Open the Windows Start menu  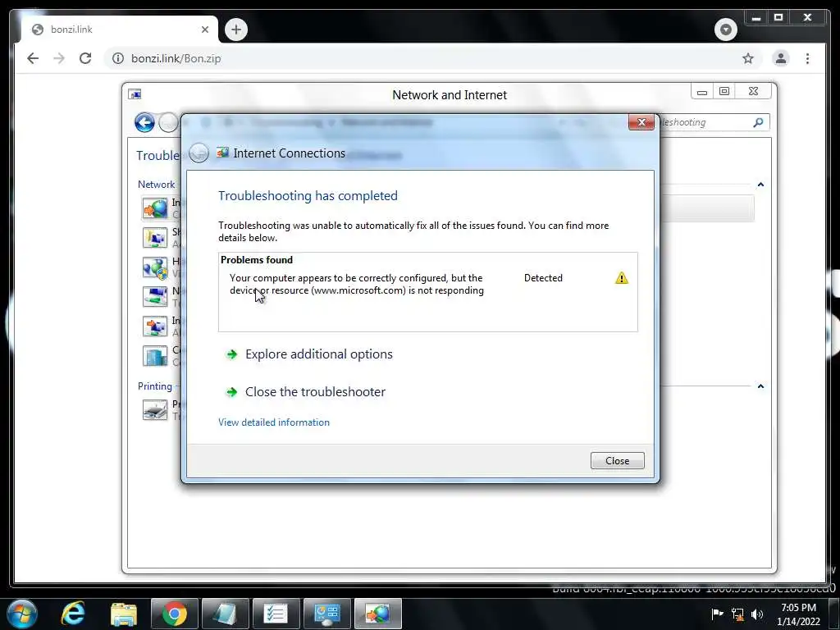[x=22, y=614]
